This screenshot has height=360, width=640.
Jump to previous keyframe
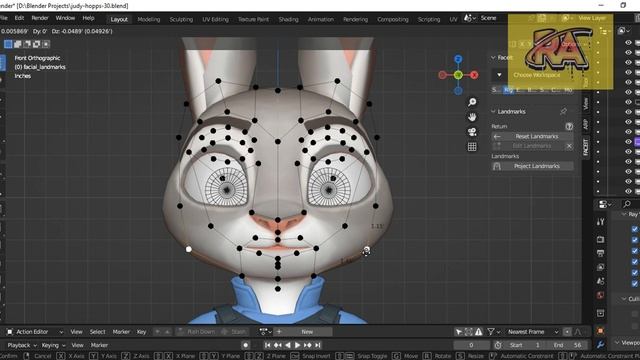[x=278, y=345]
